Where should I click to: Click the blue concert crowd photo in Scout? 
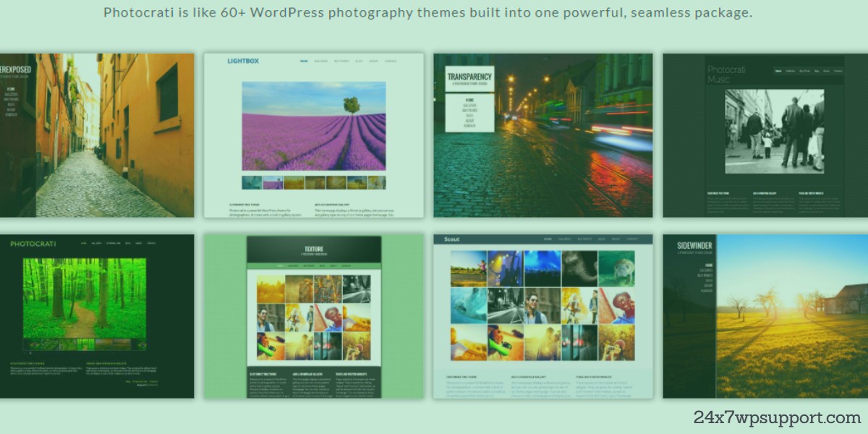coord(542,268)
